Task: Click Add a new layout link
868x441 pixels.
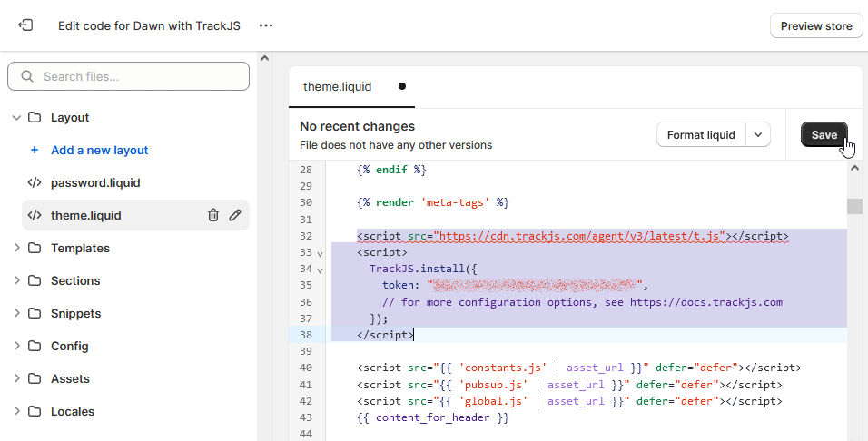Action: click(100, 150)
